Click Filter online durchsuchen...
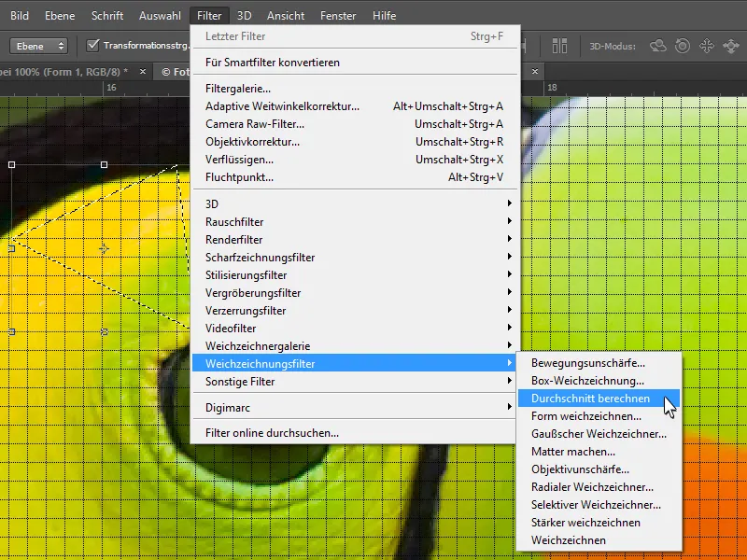 tap(355, 433)
